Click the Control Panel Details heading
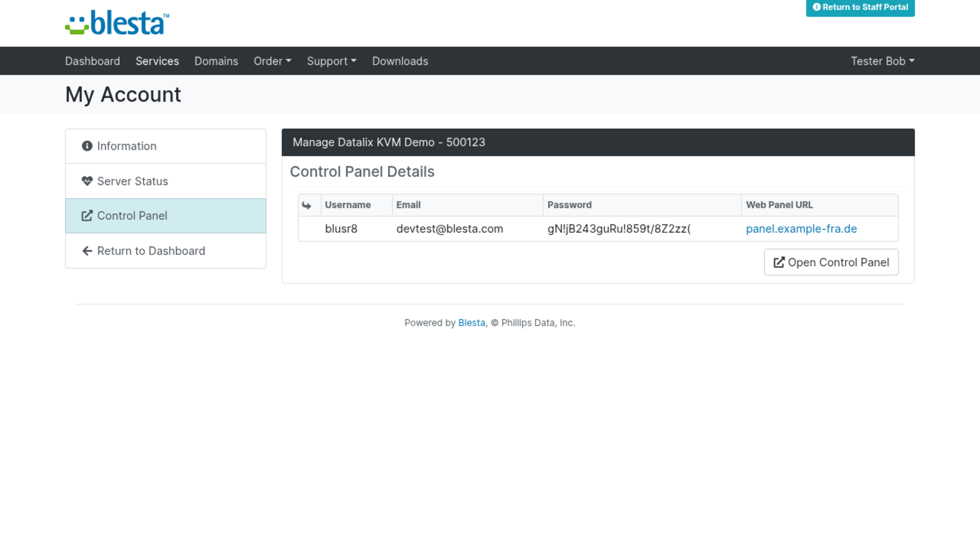980x551 pixels. pyautogui.click(x=362, y=172)
